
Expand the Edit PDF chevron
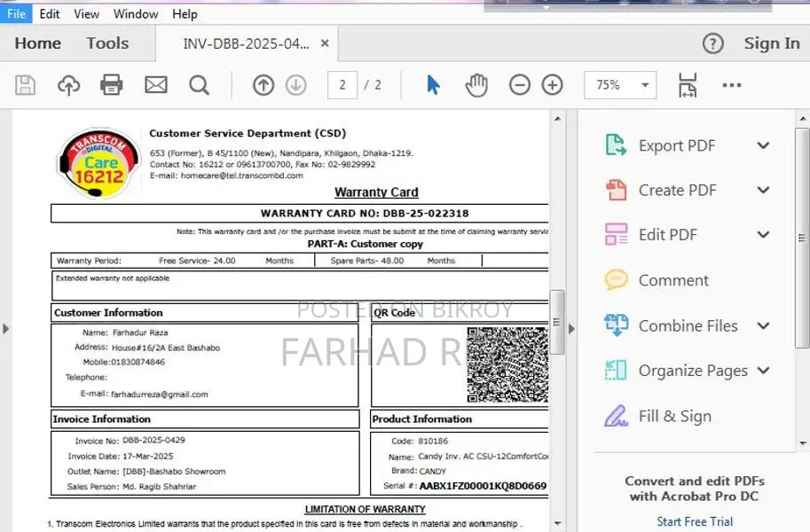(763, 234)
